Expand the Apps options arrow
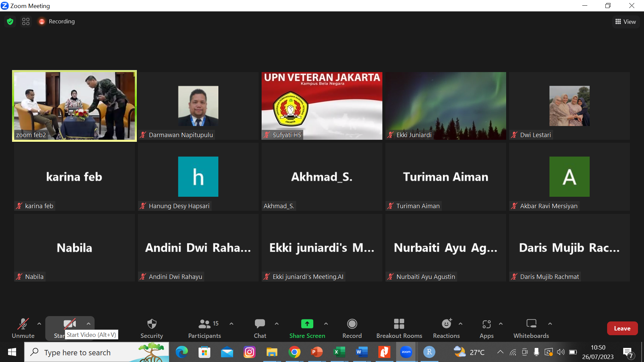This screenshot has width=644, height=362. coord(501,324)
